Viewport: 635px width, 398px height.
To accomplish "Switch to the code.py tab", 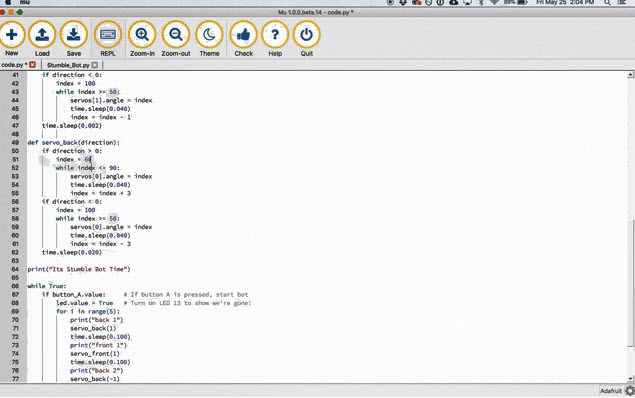I will (x=14, y=65).
